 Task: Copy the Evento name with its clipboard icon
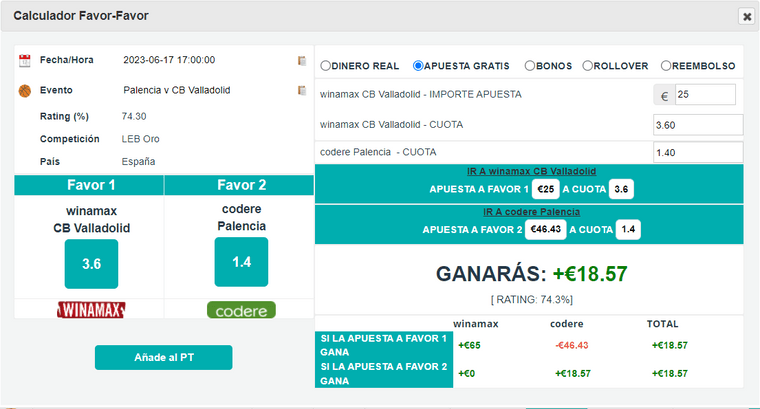tap(301, 91)
